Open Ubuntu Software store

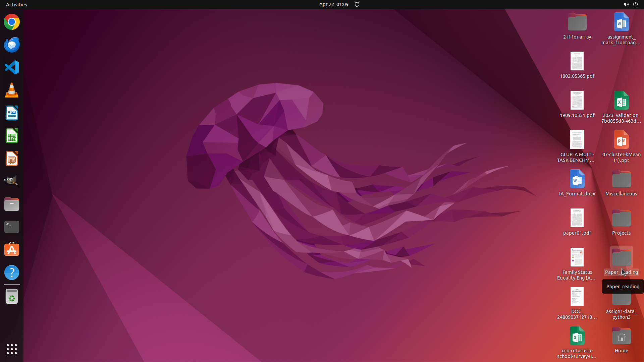[x=12, y=250]
